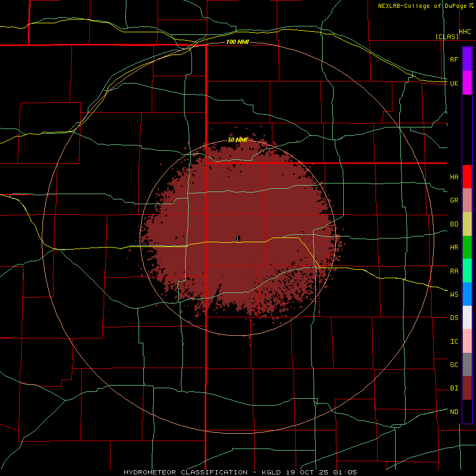Click the 50 NMI range ring label
476x476 pixels.
(237, 140)
